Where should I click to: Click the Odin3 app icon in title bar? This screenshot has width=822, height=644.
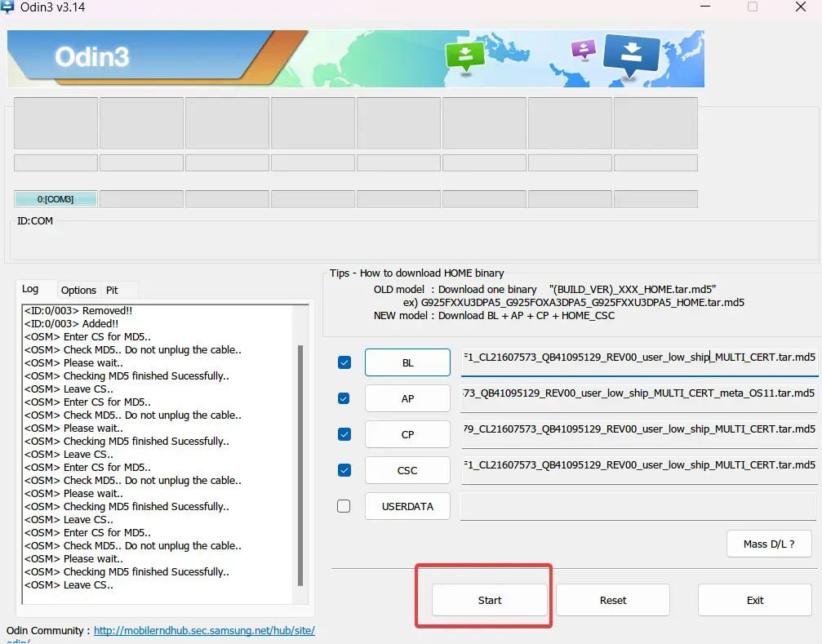(8, 7)
